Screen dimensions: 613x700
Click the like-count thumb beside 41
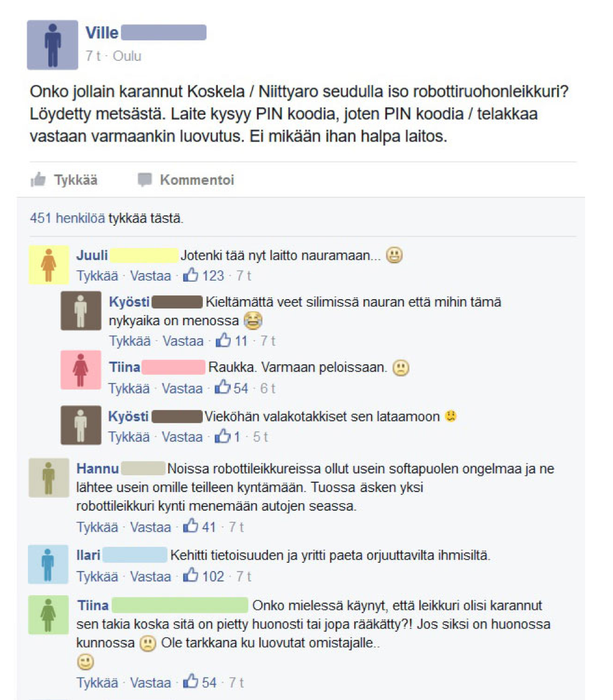tap(190, 526)
